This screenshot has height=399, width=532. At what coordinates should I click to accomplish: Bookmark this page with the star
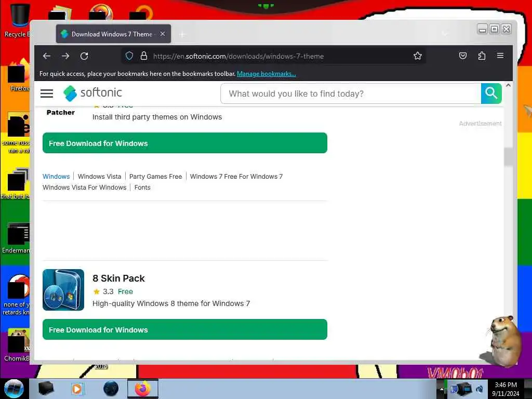[x=418, y=56]
